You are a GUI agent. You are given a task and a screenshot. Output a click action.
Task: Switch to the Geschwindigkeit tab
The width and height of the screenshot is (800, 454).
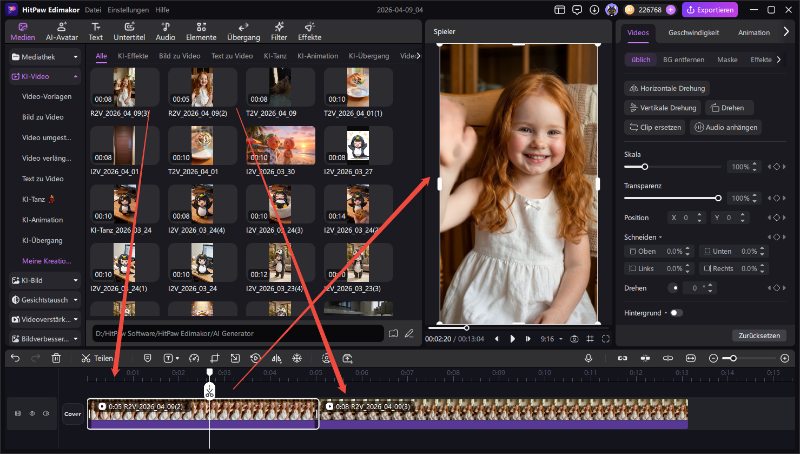693,32
